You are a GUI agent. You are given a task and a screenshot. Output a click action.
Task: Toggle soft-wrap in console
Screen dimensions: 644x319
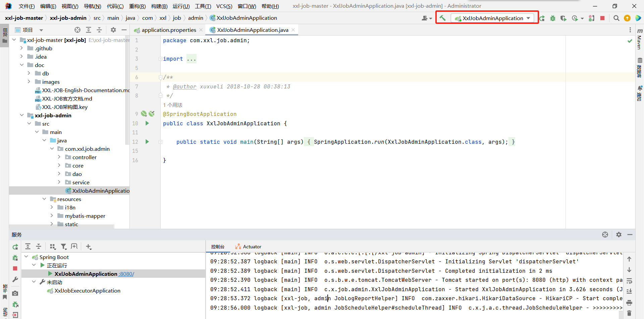coord(629,281)
